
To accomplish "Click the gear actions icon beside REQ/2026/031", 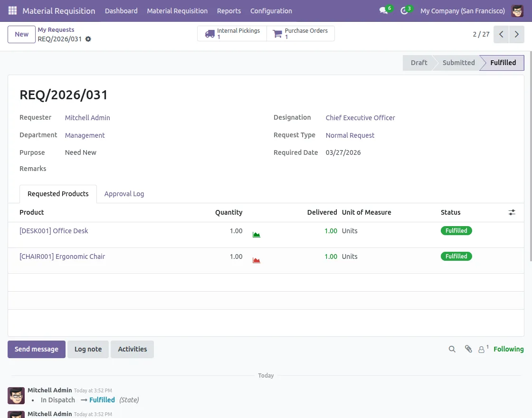I will [x=88, y=39].
